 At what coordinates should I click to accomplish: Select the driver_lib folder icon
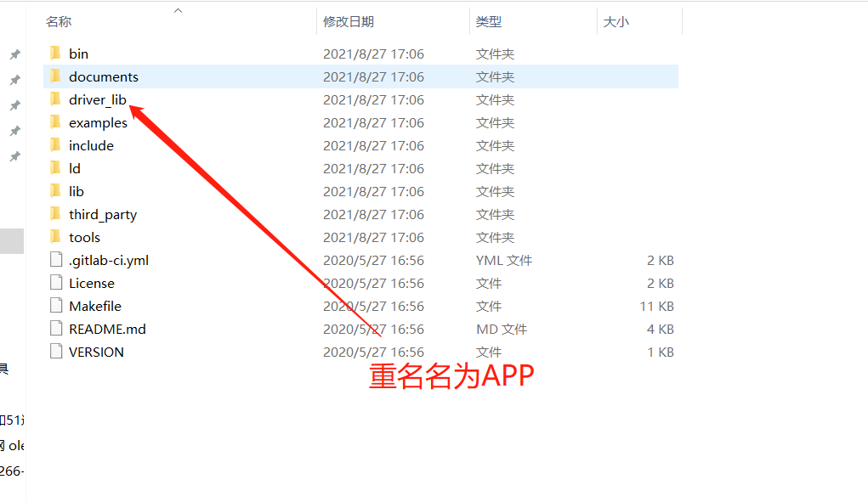[55, 99]
